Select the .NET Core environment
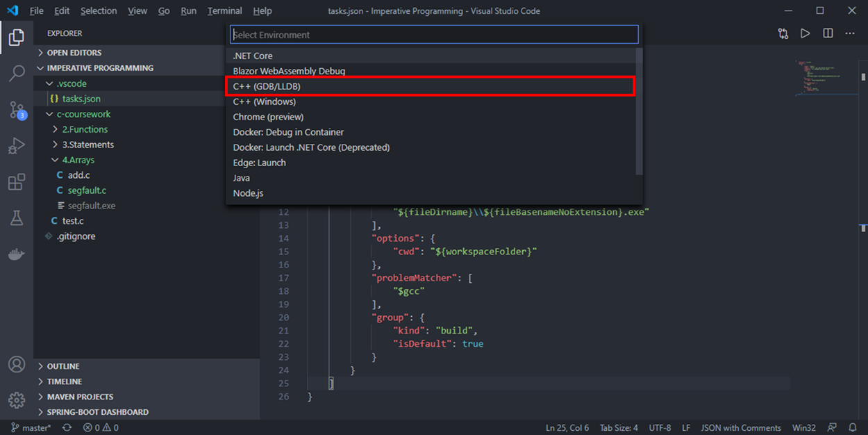Screen dimensions: 868x435 click(431, 56)
